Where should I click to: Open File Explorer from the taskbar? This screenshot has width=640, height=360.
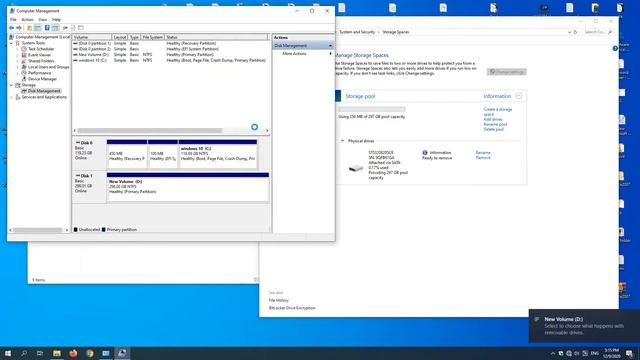point(57,353)
